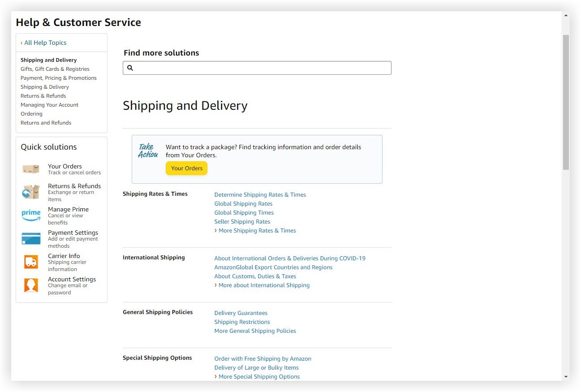The height and width of the screenshot is (392, 581).
Task: Open Managing Your Account topic
Action: (x=50, y=105)
